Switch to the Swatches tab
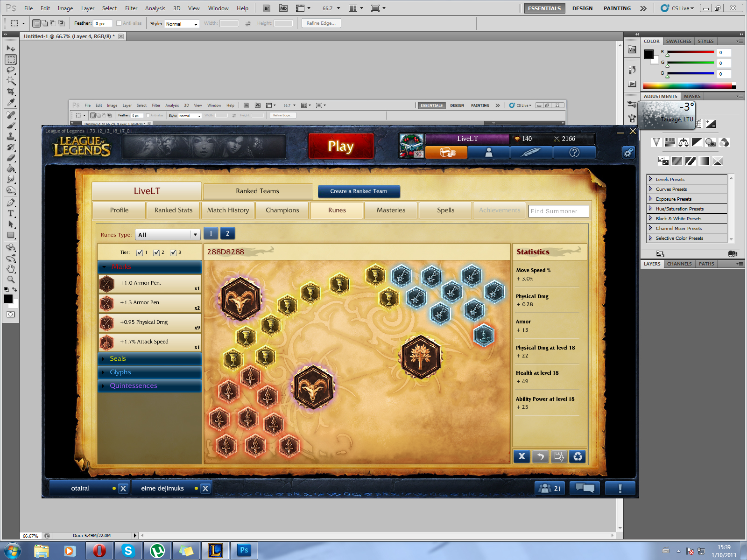Image resolution: width=747 pixels, height=560 pixels. (678, 41)
